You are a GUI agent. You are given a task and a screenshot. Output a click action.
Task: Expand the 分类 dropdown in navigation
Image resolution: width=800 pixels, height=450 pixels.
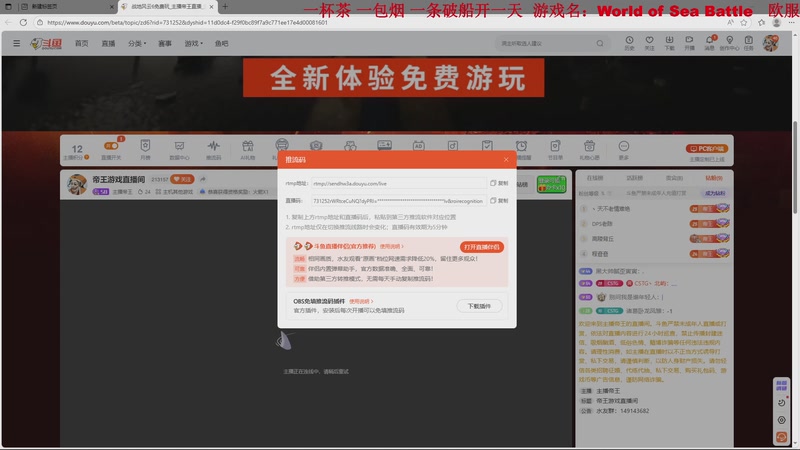pyautogui.click(x=137, y=43)
